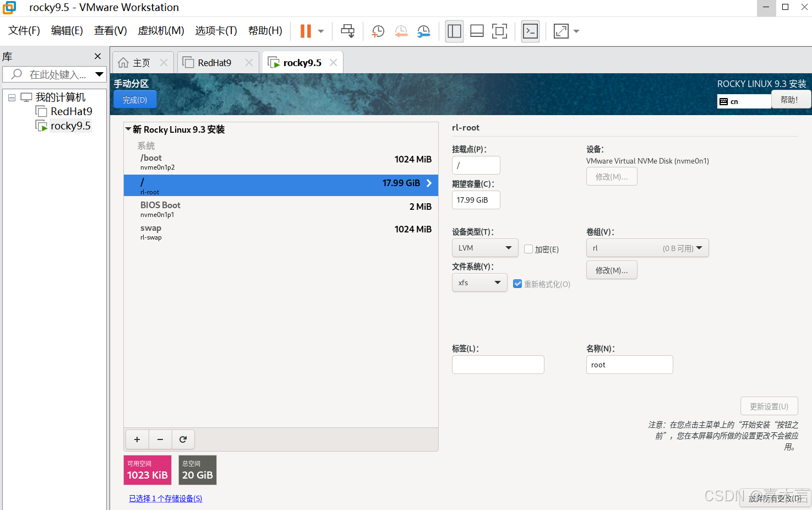Revert to previous snapshot icon
812x510 pixels.
401,31
